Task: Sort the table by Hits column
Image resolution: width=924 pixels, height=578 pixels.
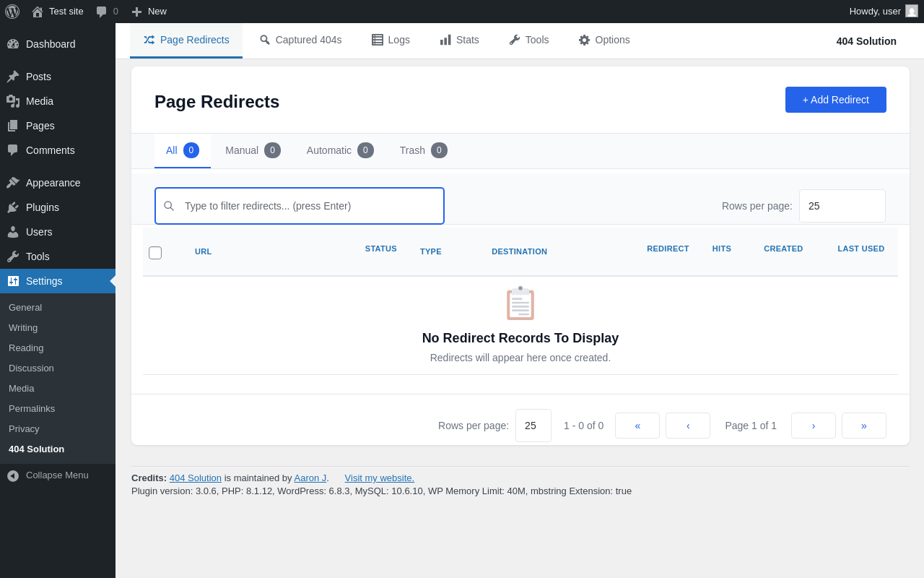Action: click(721, 249)
